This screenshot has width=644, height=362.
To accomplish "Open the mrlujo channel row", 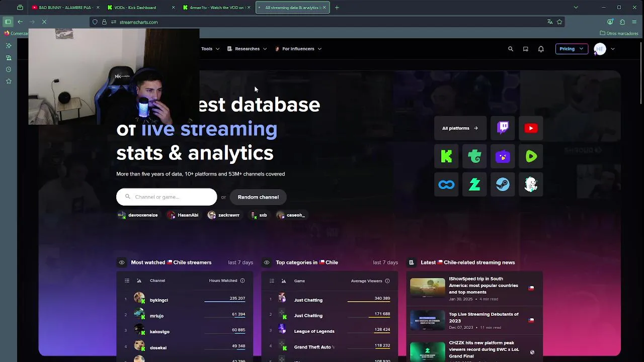I will tap(185, 316).
